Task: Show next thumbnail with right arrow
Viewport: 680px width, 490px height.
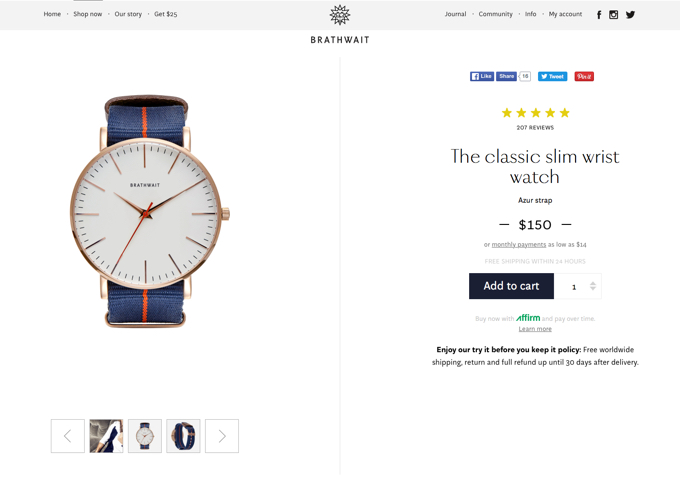Action: [x=222, y=436]
